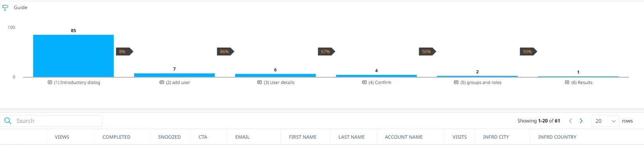The width and height of the screenshot is (644, 147).
Task: Click the 86% conversion badge
Action: [226, 52]
